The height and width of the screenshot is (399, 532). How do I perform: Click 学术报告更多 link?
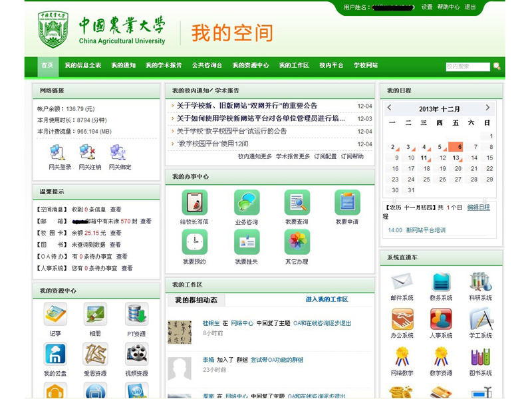point(293,156)
